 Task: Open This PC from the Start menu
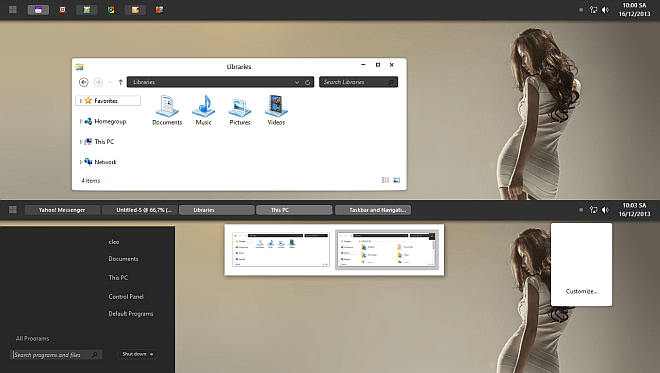118,278
